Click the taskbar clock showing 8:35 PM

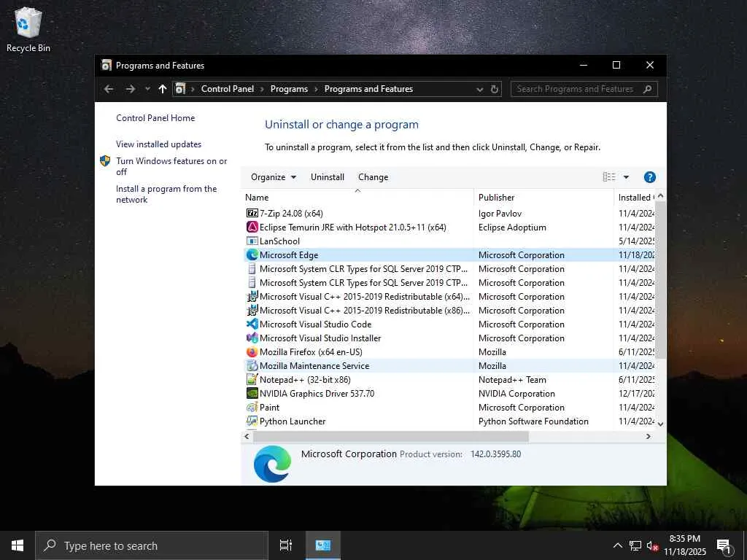click(x=684, y=545)
